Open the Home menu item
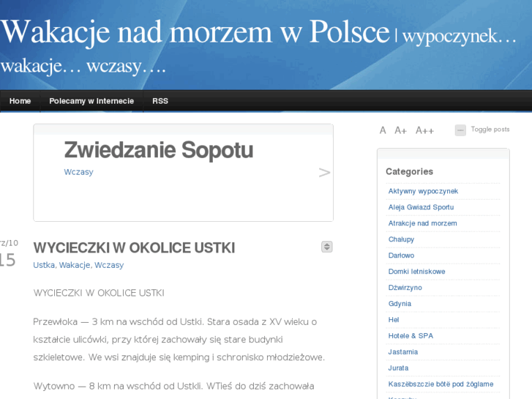532x399 pixels. point(20,101)
